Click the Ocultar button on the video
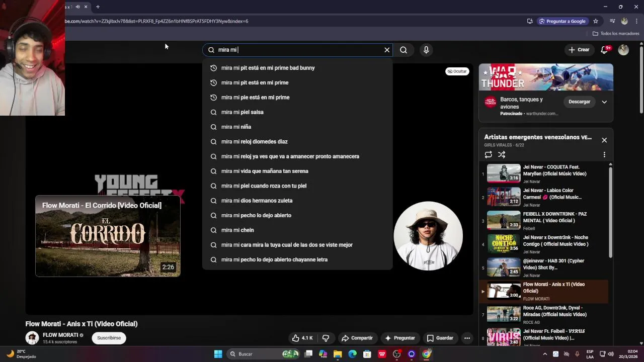This screenshot has height=362, width=644. click(457, 71)
